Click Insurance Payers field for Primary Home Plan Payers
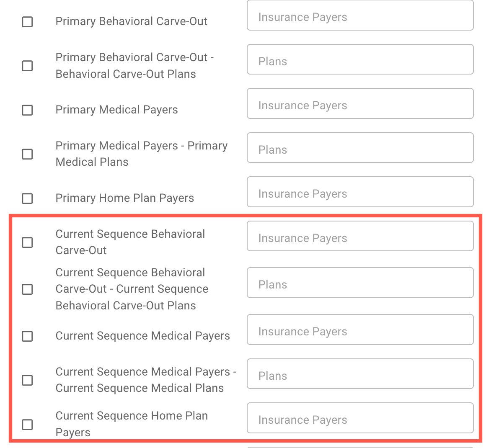Screen dimensions: 486x448 point(360,192)
